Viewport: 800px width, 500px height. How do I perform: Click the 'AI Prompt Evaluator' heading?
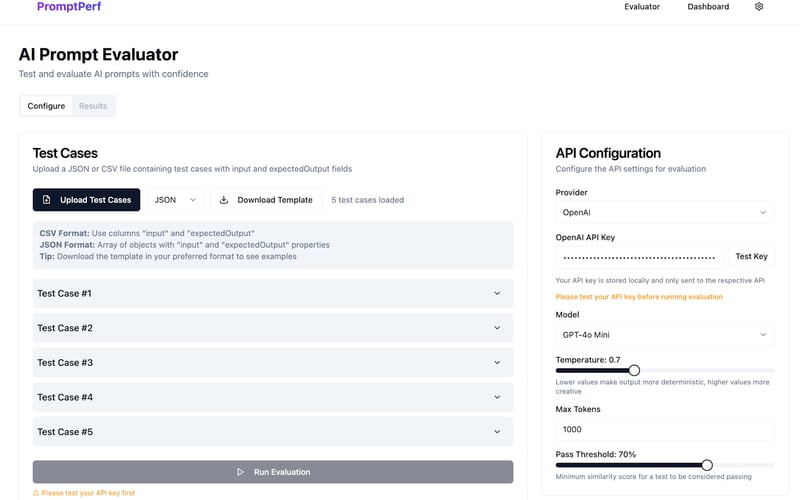point(98,55)
